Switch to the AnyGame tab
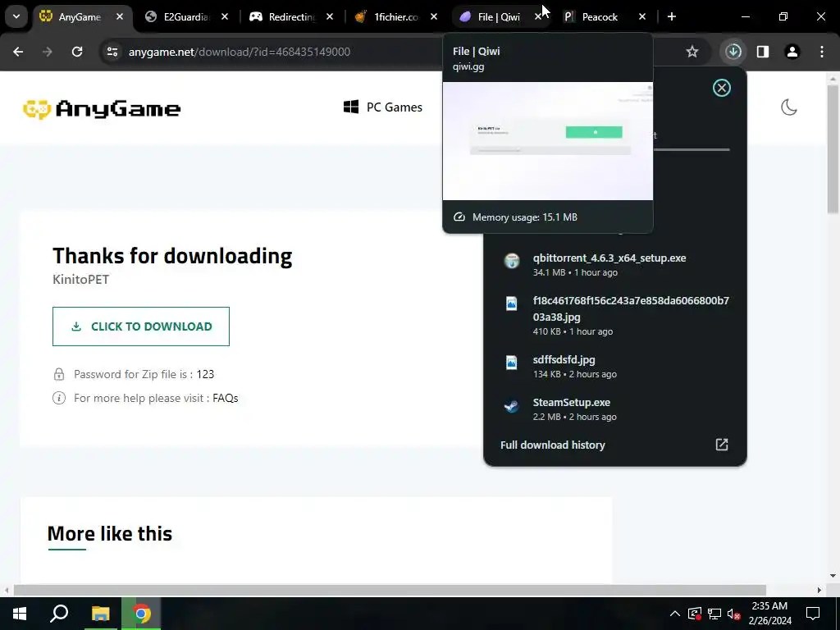The height and width of the screenshot is (630, 840). coord(80,16)
